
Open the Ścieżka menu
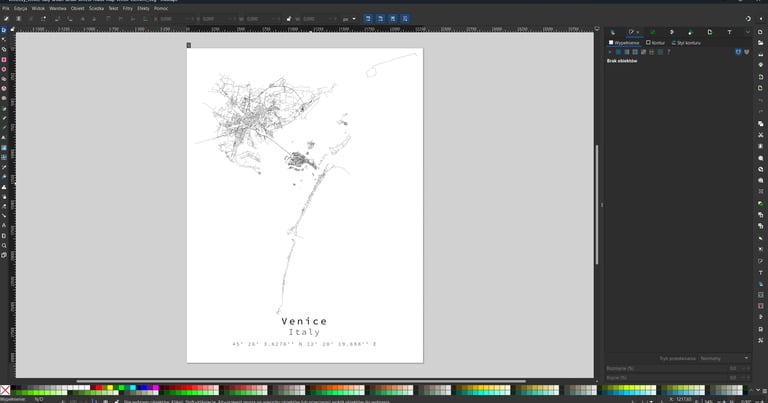(96, 8)
